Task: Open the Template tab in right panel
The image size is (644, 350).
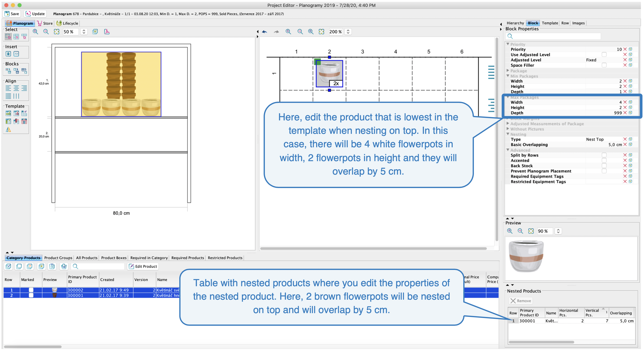Action: pyautogui.click(x=550, y=23)
